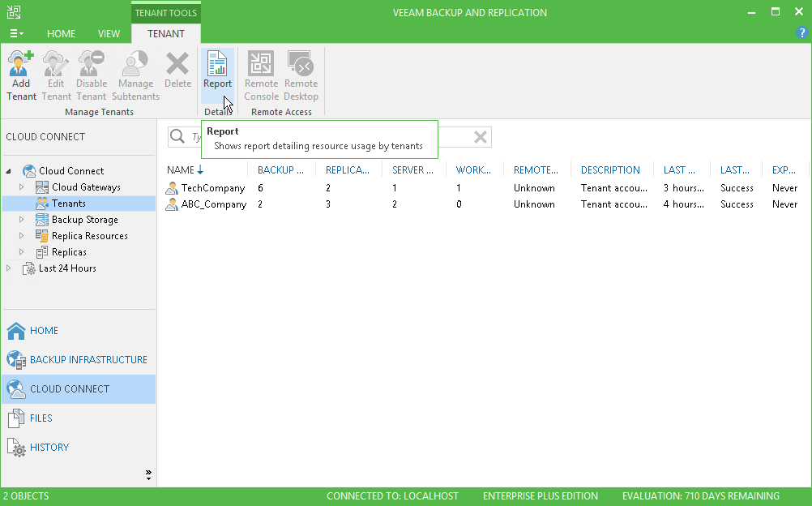Switch to the Home ribbon tab
The height and width of the screenshot is (506, 812).
(x=61, y=34)
